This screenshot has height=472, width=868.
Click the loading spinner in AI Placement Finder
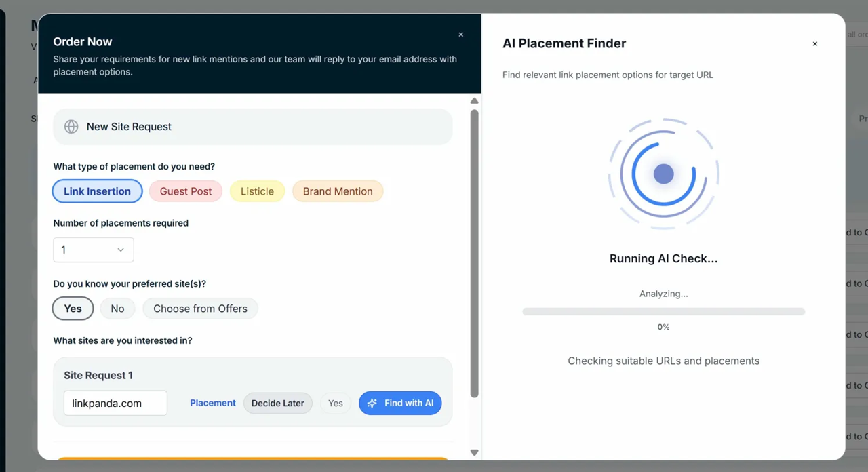[663, 173]
